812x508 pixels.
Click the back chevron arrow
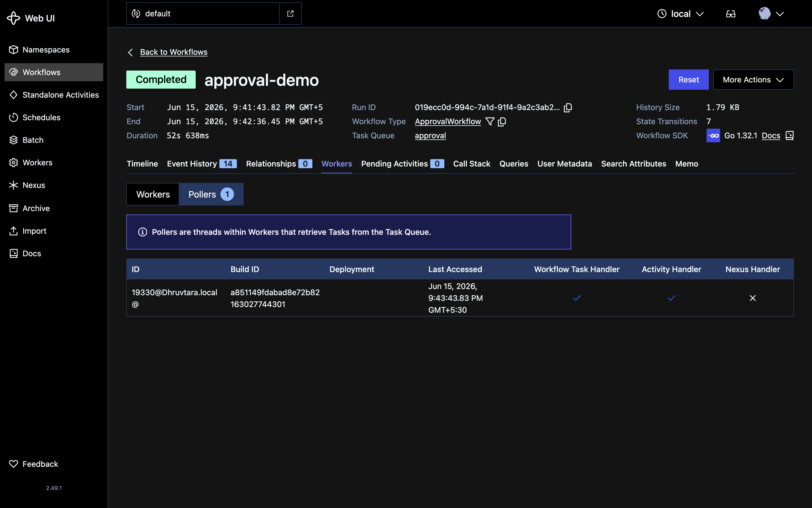pyautogui.click(x=131, y=52)
